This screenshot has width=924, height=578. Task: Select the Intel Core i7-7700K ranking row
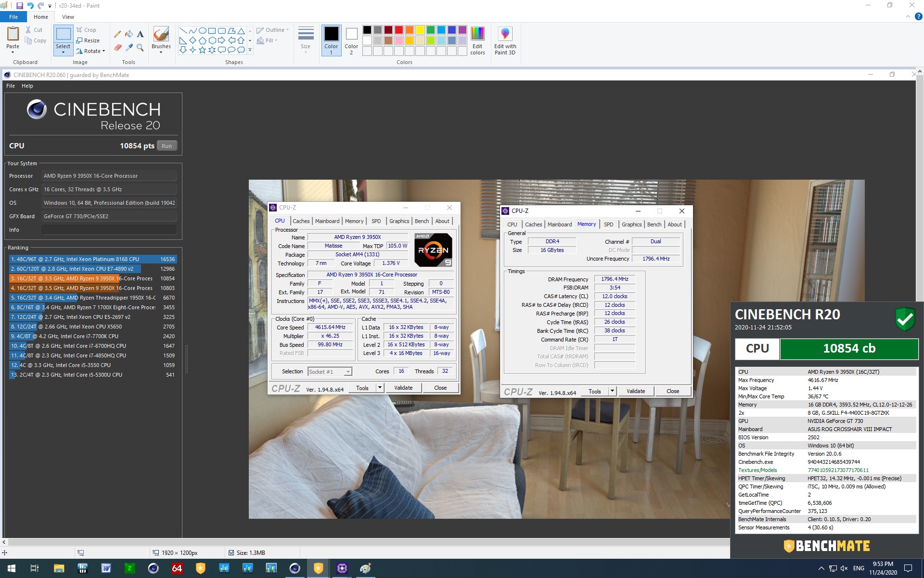(x=93, y=336)
